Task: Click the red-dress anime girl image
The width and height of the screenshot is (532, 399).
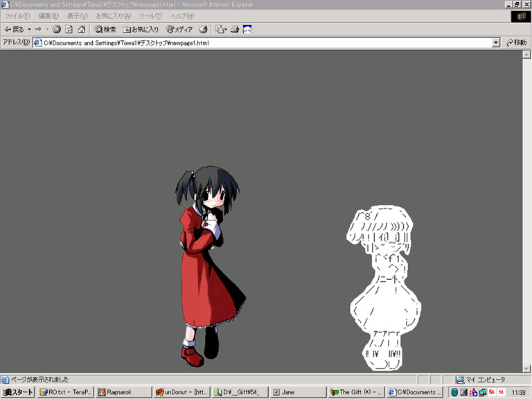Action: [211, 266]
